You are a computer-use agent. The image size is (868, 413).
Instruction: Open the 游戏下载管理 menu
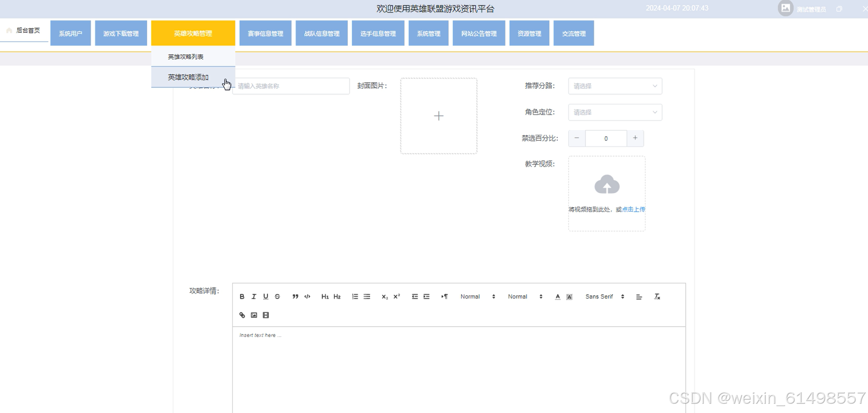pos(121,33)
